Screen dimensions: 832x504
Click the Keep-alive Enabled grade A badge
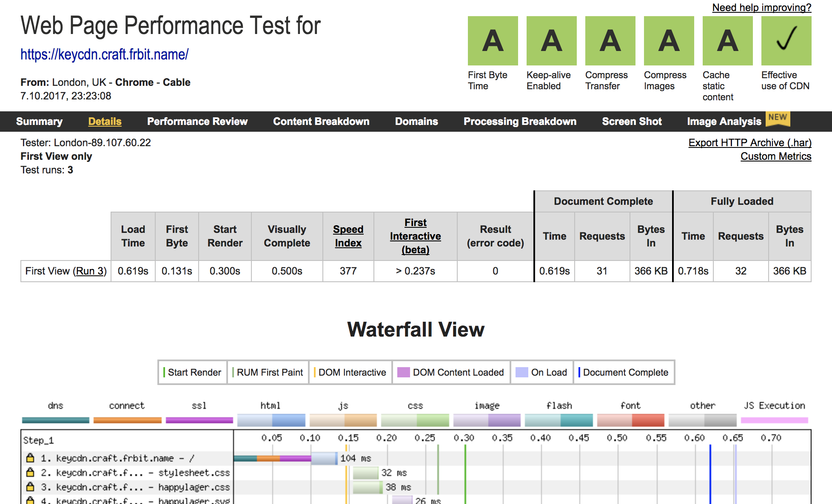[x=551, y=41]
